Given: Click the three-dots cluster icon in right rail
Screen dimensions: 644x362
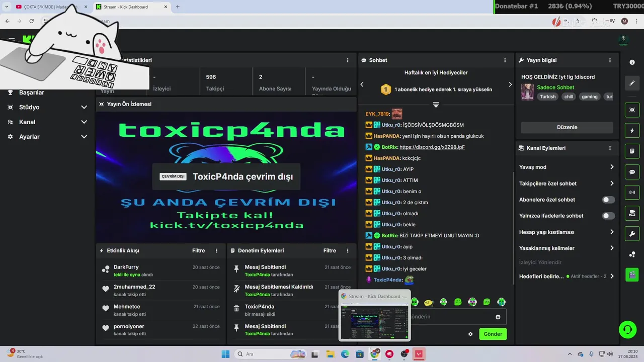Looking at the screenshot, I should 632,254.
